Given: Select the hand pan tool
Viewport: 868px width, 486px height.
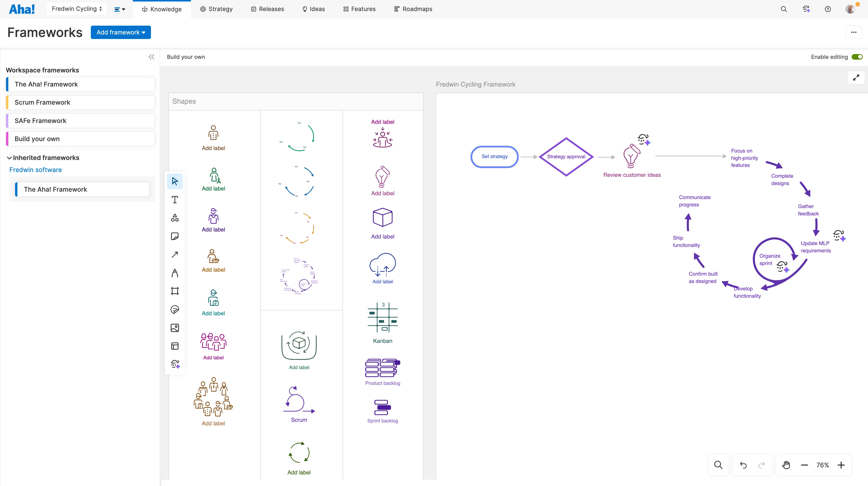Looking at the screenshot, I should [x=786, y=465].
